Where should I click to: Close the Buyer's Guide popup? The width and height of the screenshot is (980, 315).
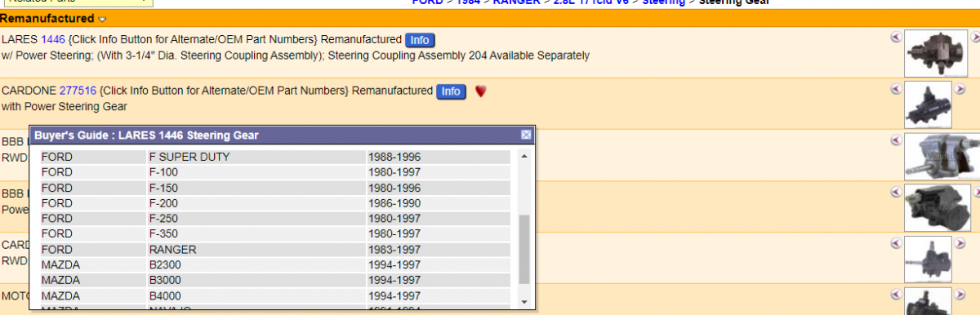click(x=526, y=135)
